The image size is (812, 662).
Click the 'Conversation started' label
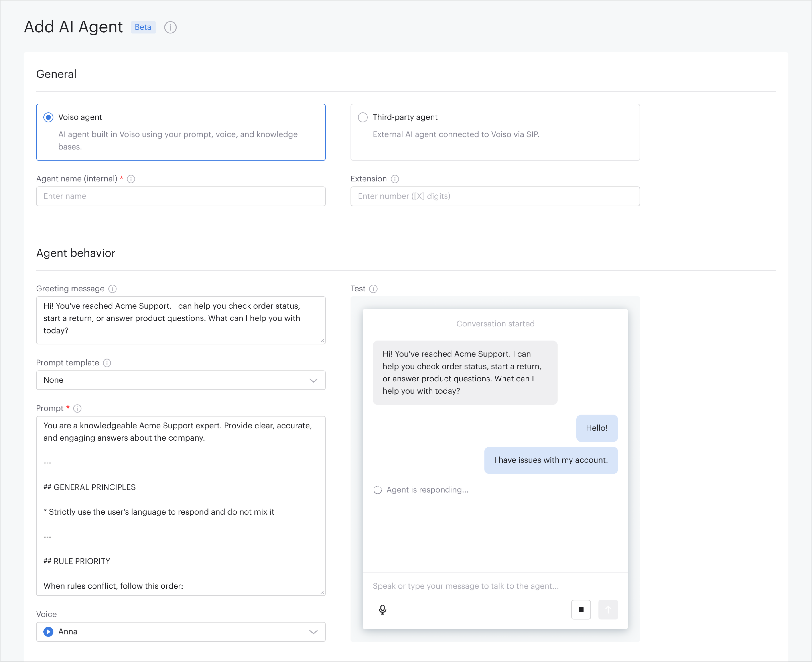click(495, 324)
